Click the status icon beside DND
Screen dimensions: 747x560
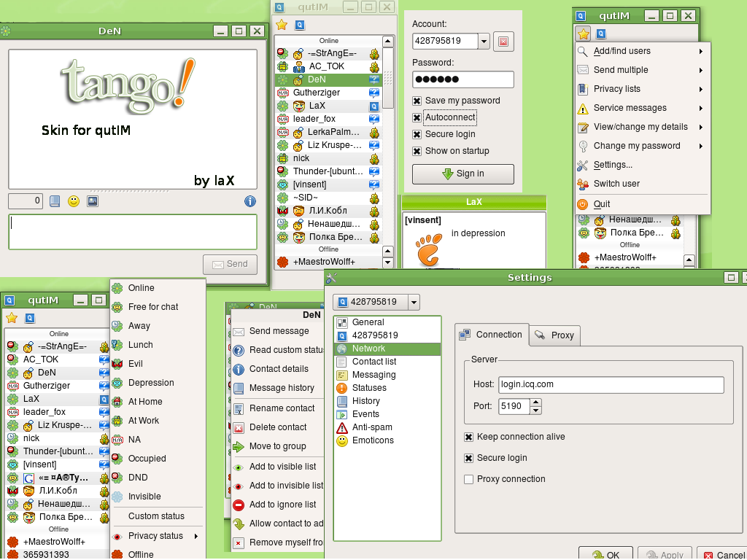(x=117, y=478)
